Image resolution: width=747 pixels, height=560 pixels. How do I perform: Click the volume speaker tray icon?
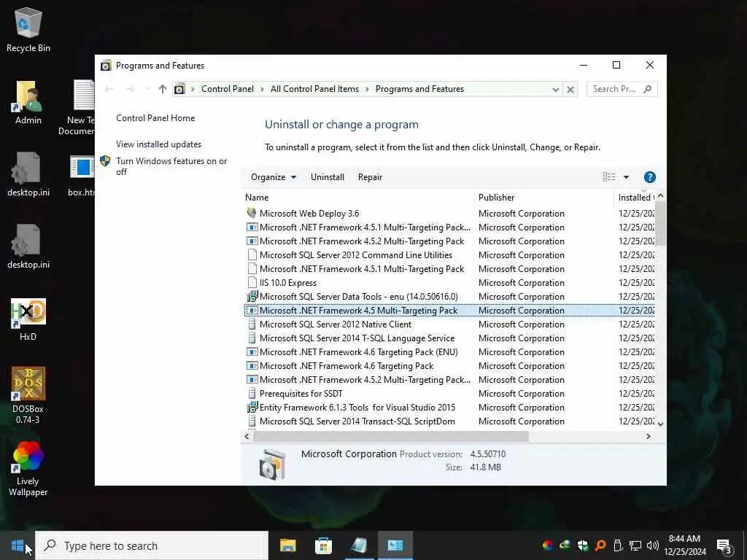point(653,545)
